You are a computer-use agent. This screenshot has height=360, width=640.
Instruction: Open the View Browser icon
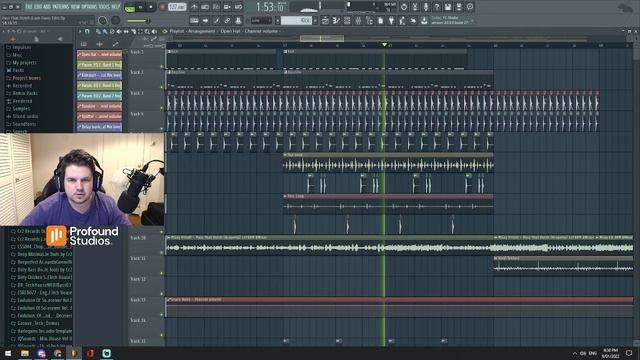coord(369,20)
